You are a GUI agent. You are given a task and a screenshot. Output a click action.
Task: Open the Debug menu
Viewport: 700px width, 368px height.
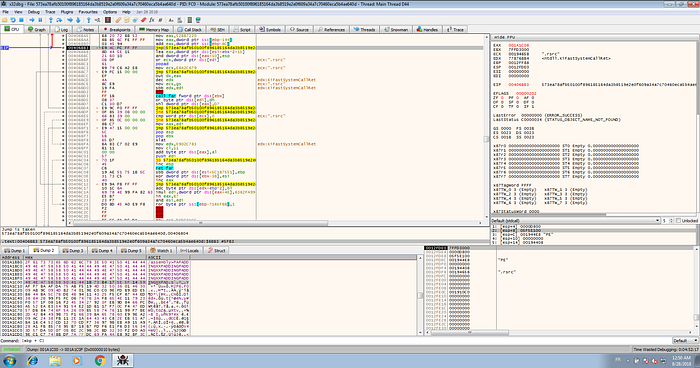(x=33, y=12)
